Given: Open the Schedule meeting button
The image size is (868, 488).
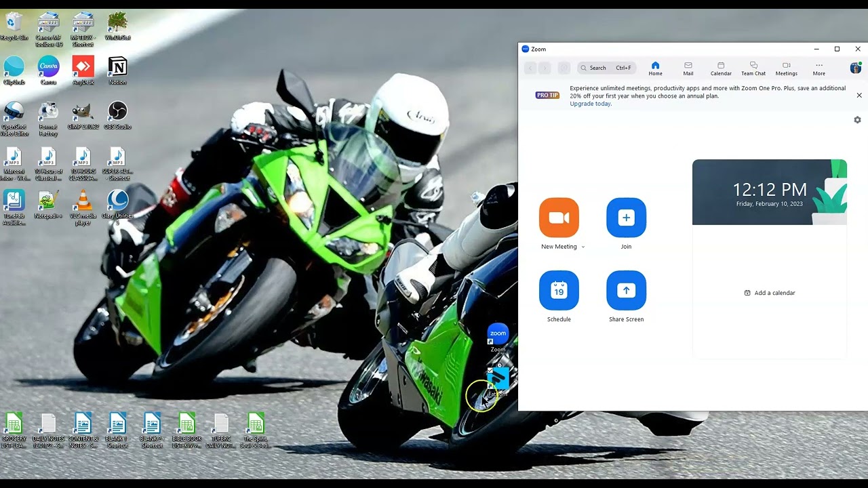Looking at the screenshot, I should 559,290.
